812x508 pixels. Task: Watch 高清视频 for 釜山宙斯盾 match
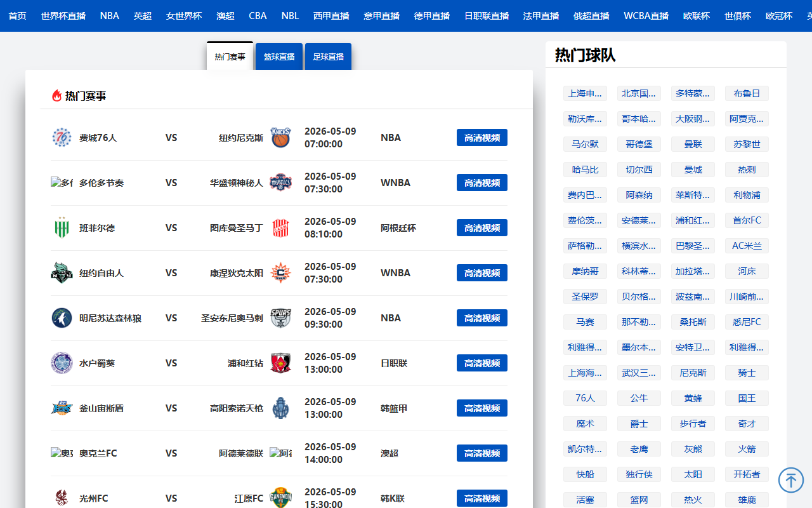point(482,408)
